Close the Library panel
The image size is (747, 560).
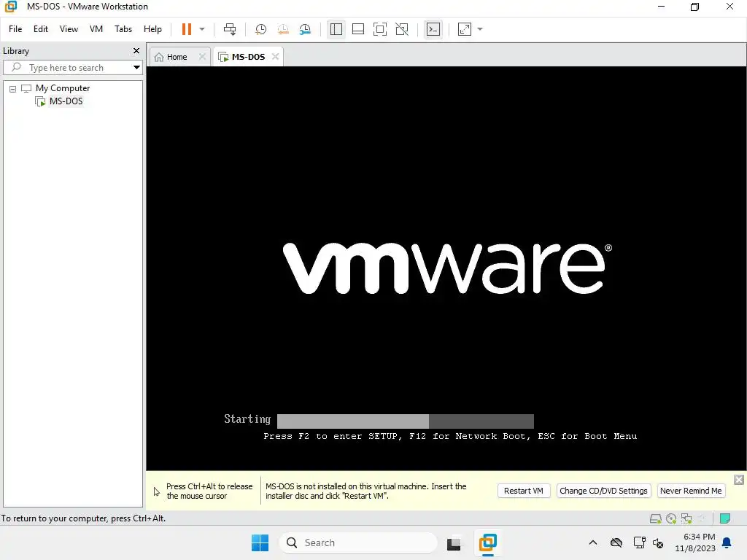pyautogui.click(x=136, y=50)
